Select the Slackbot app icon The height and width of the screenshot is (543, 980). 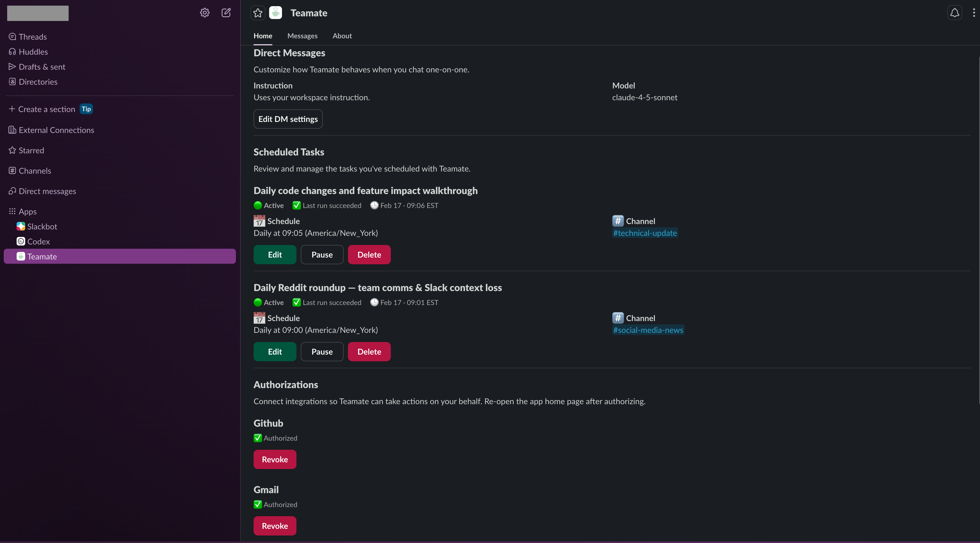(x=21, y=226)
